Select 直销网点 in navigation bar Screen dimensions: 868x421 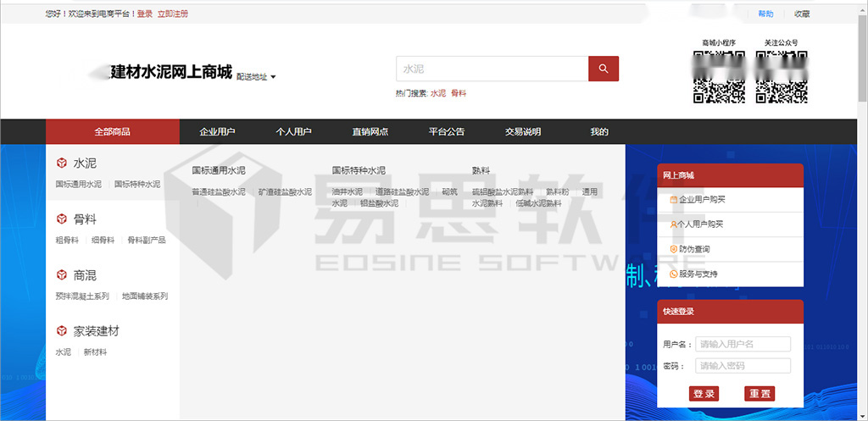[x=370, y=131]
